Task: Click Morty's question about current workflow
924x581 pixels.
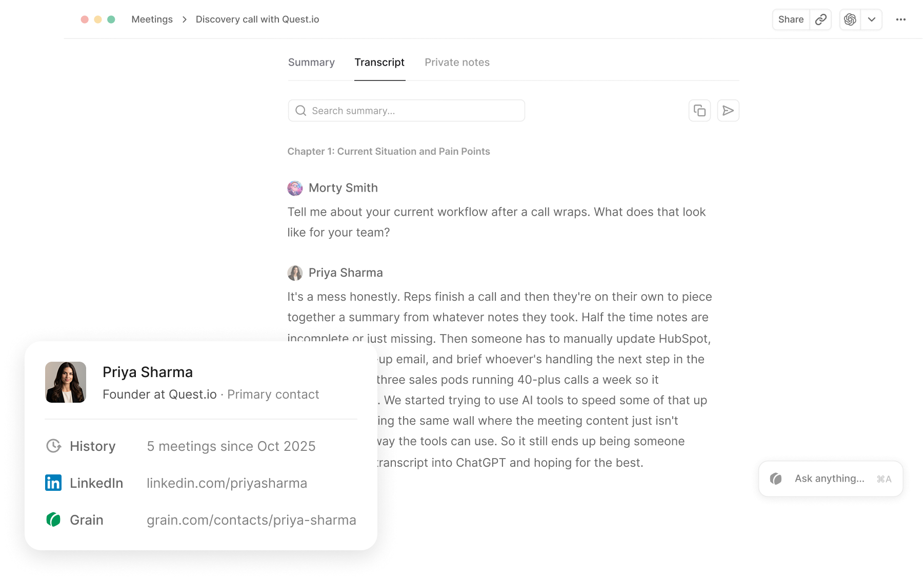Action: (x=496, y=222)
